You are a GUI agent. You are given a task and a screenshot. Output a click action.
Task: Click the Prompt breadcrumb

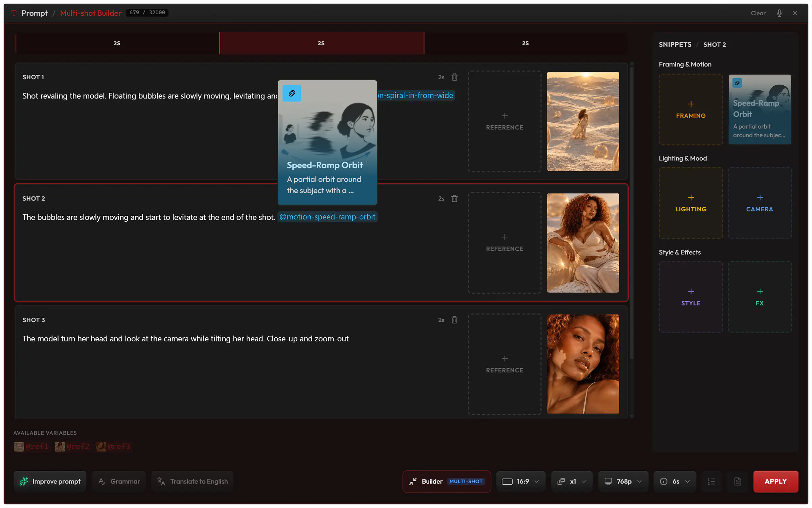(35, 13)
